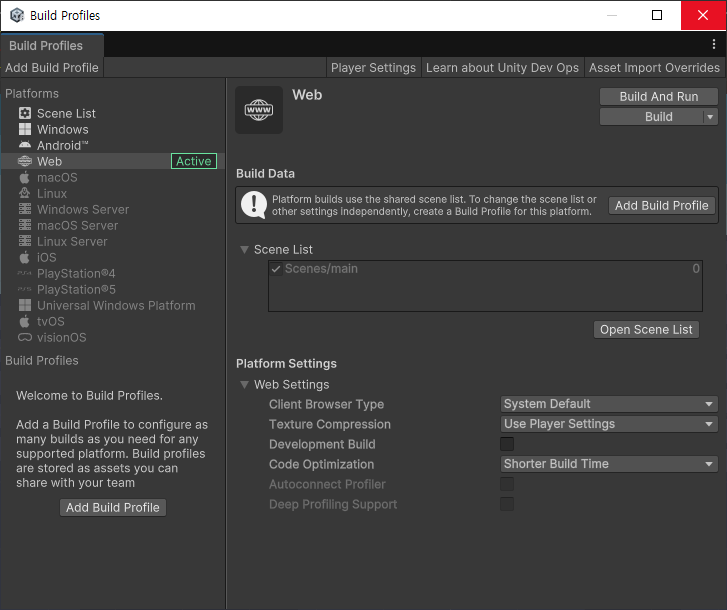Image resolution: width=727 pixels, height=610 pixels.
Task: Open Learn about Unity Dev Ops
Action: pos(502,68)
